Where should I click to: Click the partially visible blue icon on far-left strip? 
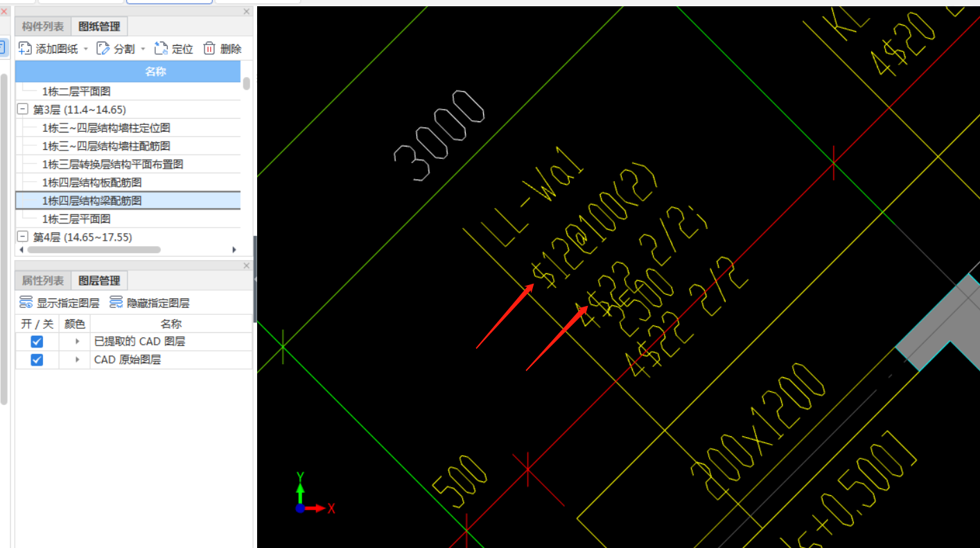click(x=2, y=48)
